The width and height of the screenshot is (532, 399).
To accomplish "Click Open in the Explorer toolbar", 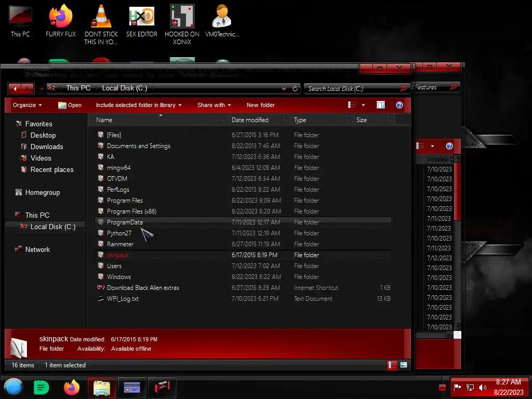I will point(70,105).
